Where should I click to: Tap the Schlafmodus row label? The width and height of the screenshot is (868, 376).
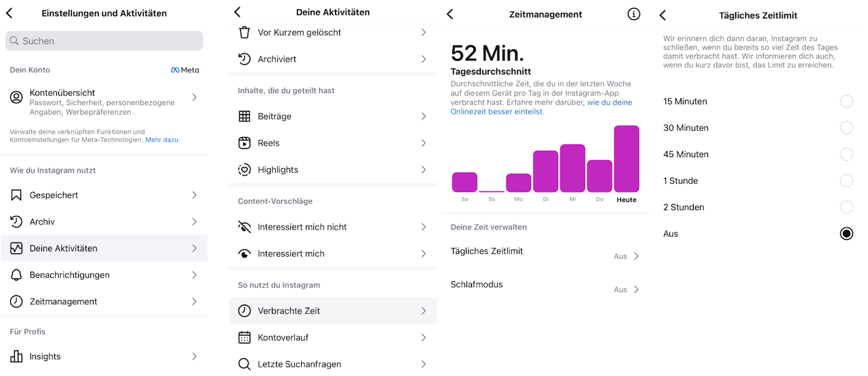point(477,285)
